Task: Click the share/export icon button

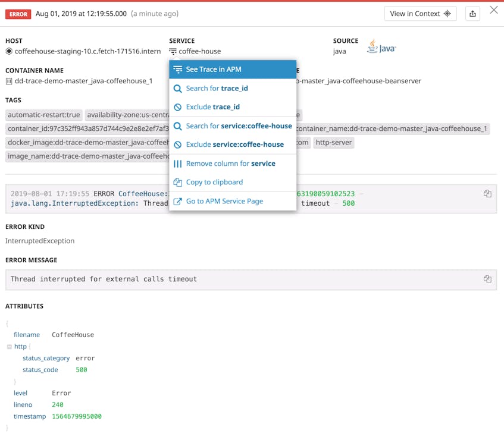Action: [x=472, y=14]
